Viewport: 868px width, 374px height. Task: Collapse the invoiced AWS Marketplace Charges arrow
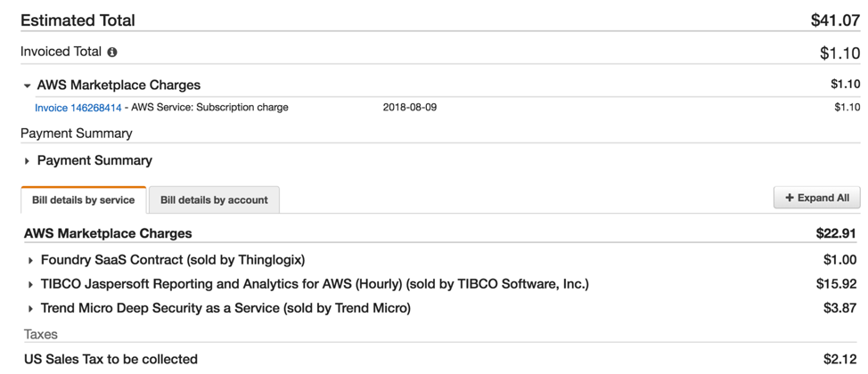tap(27, 86)
